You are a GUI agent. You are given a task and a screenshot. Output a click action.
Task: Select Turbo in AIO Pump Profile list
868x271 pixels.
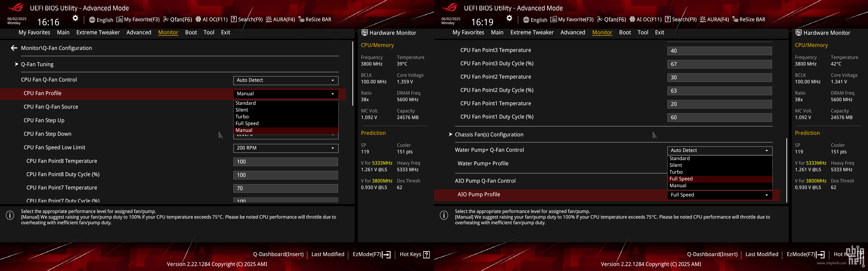tap(720, 172)
